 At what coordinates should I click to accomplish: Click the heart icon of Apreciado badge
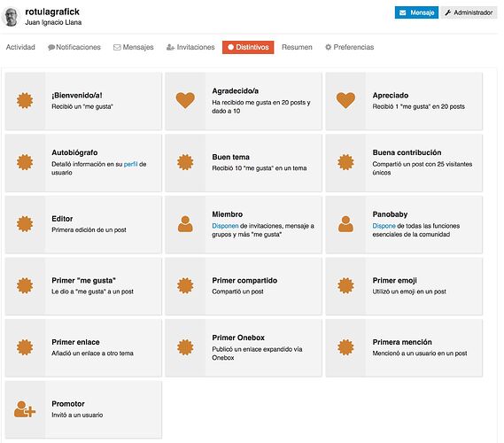[345, 100]
